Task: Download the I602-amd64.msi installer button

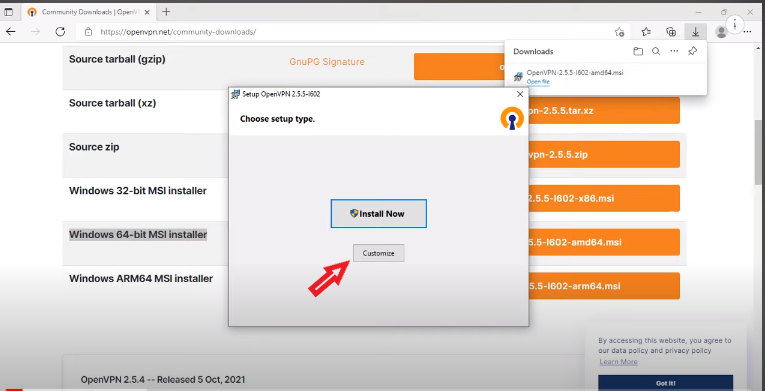Action: click(604, 242)
